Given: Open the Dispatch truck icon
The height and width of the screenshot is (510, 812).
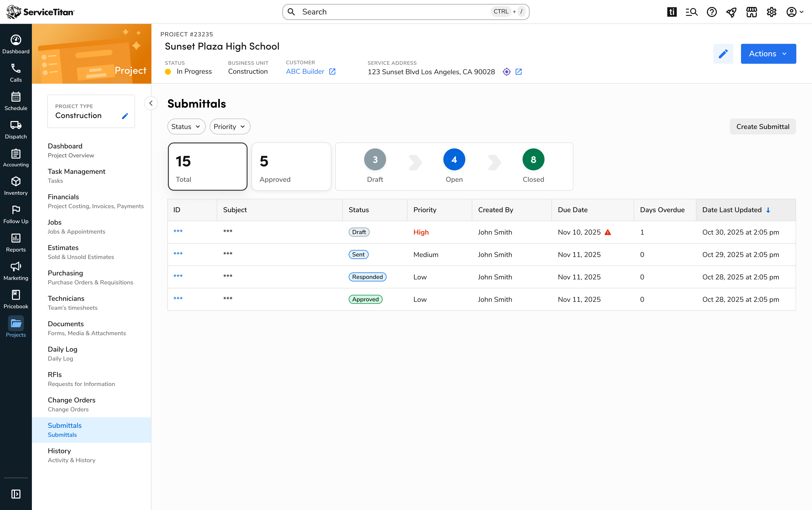Looking at the screenshot, I should tap(16, 126).
